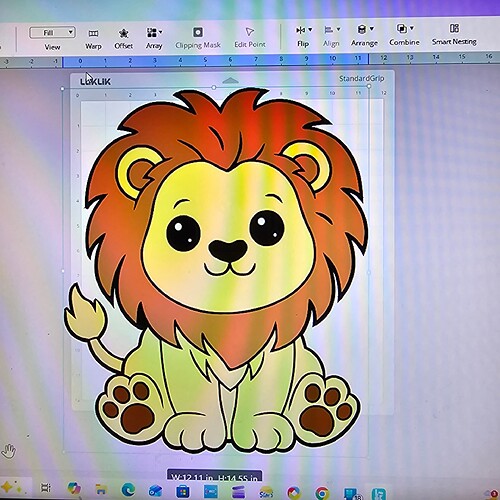Launch Google Chrome from taskbar
Screen dimensions: 500x500
pos(322,493)
